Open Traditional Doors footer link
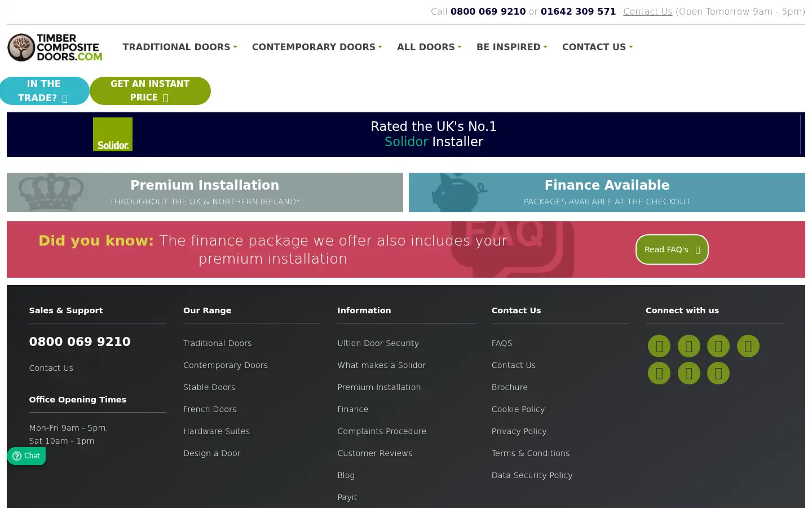The height and width of the screenshot is (508, 812). (x=218, y=343)
